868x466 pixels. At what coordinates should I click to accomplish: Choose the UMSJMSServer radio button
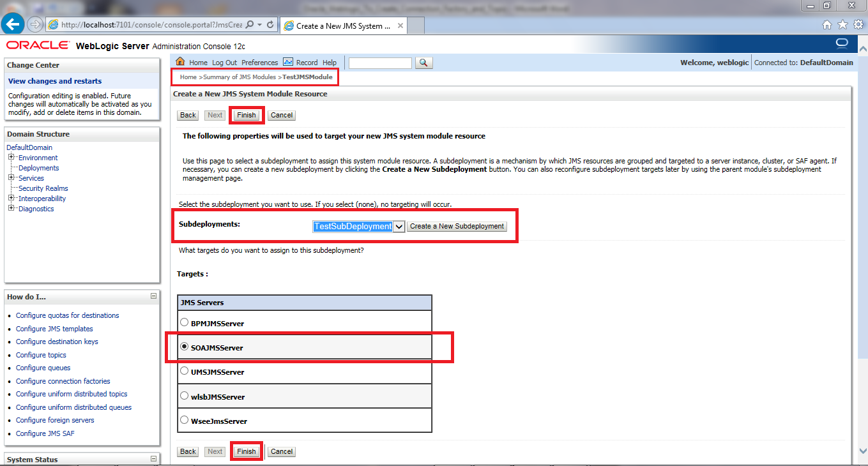pos(185,371)
